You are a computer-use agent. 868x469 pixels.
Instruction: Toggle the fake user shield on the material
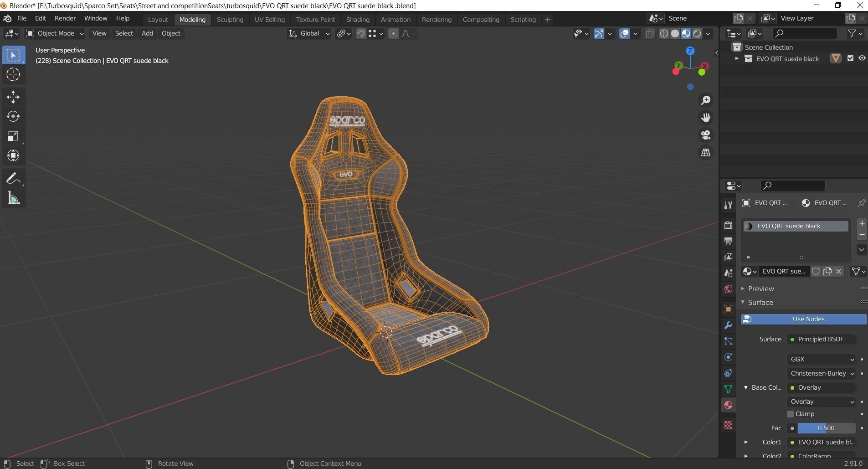tap(816, 271)
